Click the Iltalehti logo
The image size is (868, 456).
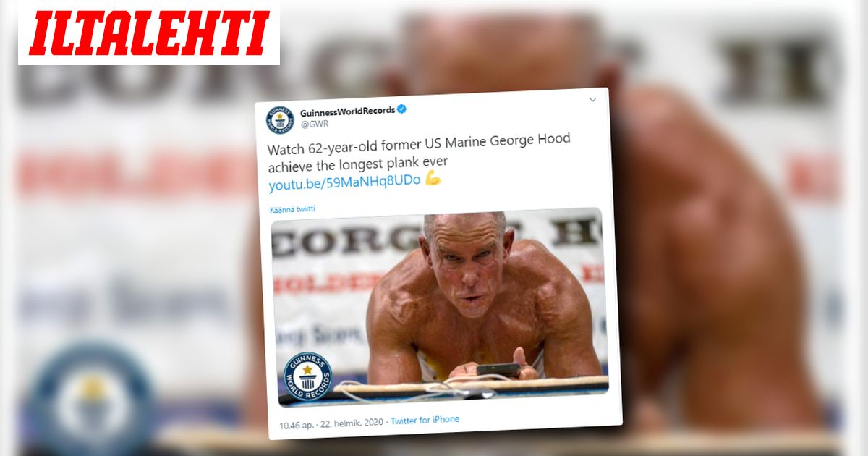click(x=149, y=33)
